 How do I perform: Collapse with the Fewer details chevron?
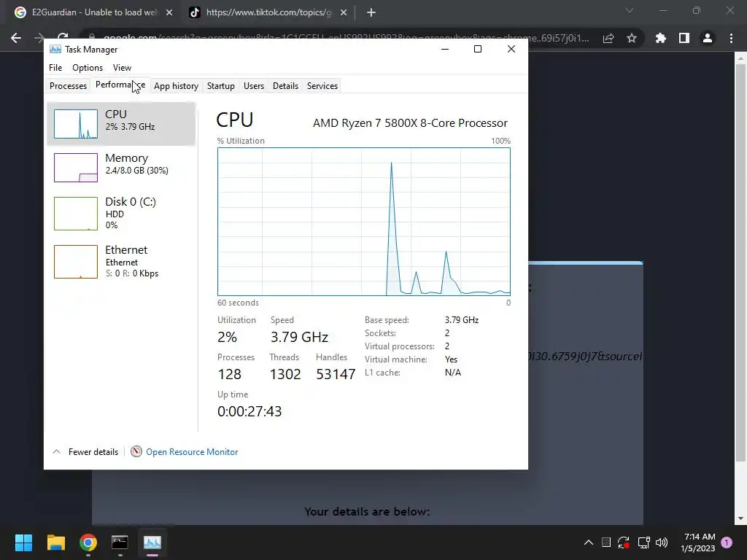click(56, 451)
